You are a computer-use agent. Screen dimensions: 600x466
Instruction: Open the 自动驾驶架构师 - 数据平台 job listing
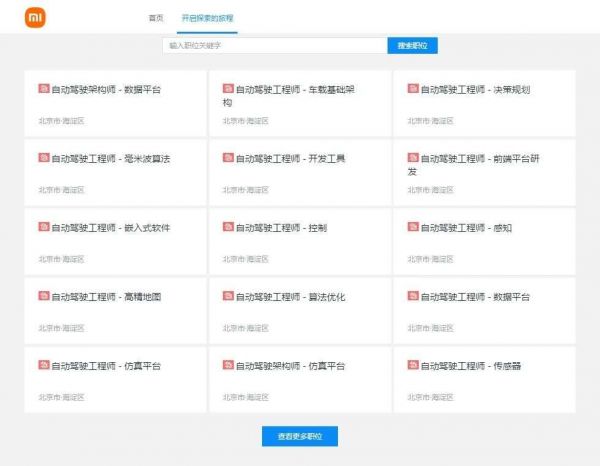click(105, 90)
